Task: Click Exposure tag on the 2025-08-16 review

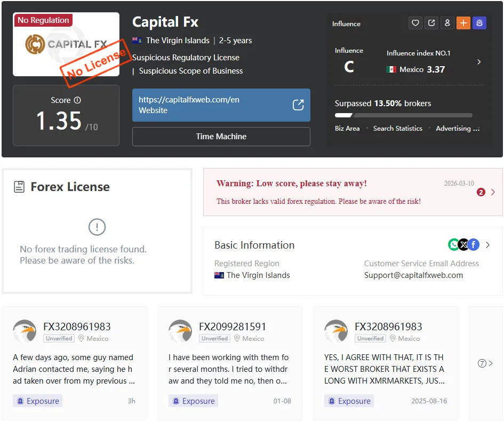Action: [x=349, y=401]
